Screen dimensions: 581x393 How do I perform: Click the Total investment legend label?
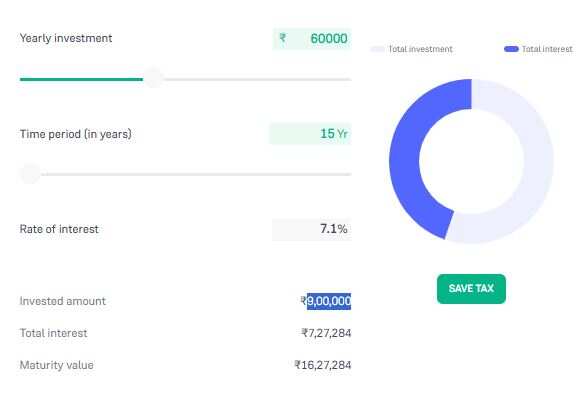[x=420, y=49]
